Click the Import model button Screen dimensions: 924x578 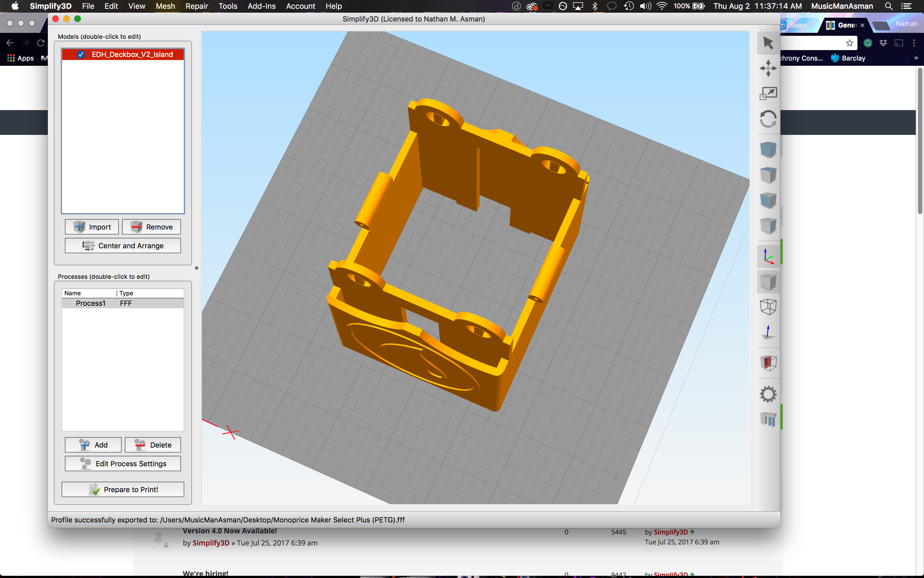click(92, 227)
